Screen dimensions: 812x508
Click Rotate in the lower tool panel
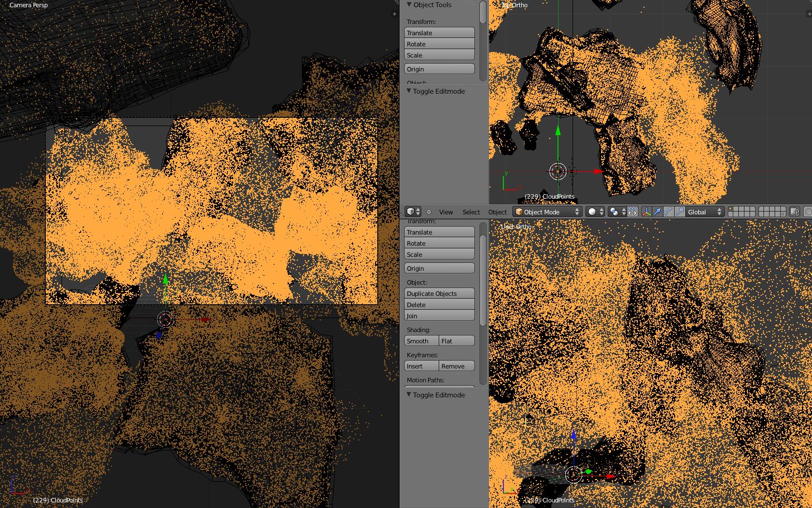coord(439,243)
